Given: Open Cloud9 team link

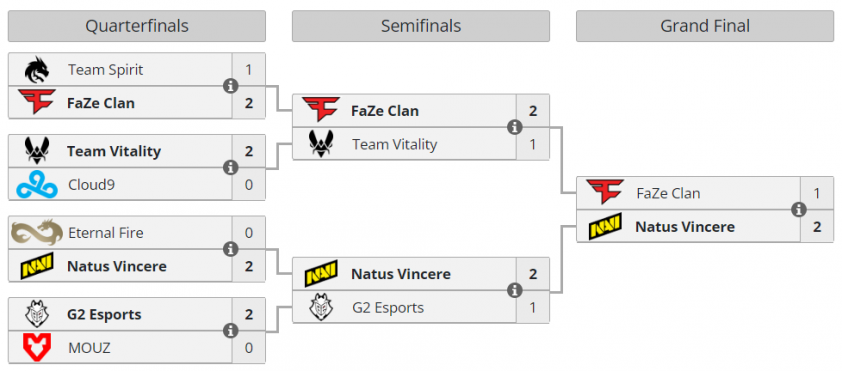Looking at the screenshot, I should [x=91, y=185].
